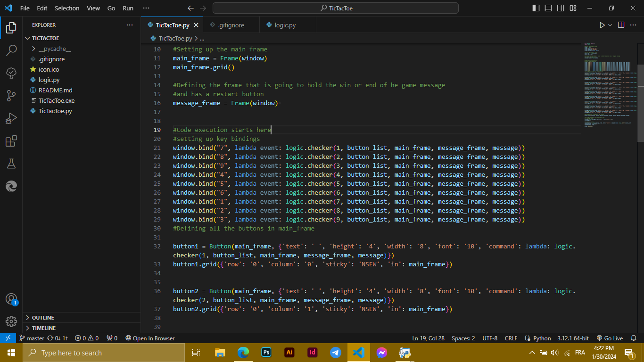This screenshot has height=362, width=644.
Task: Open icon.ico in the Explorer tree
Action: [x=82, y=69]
